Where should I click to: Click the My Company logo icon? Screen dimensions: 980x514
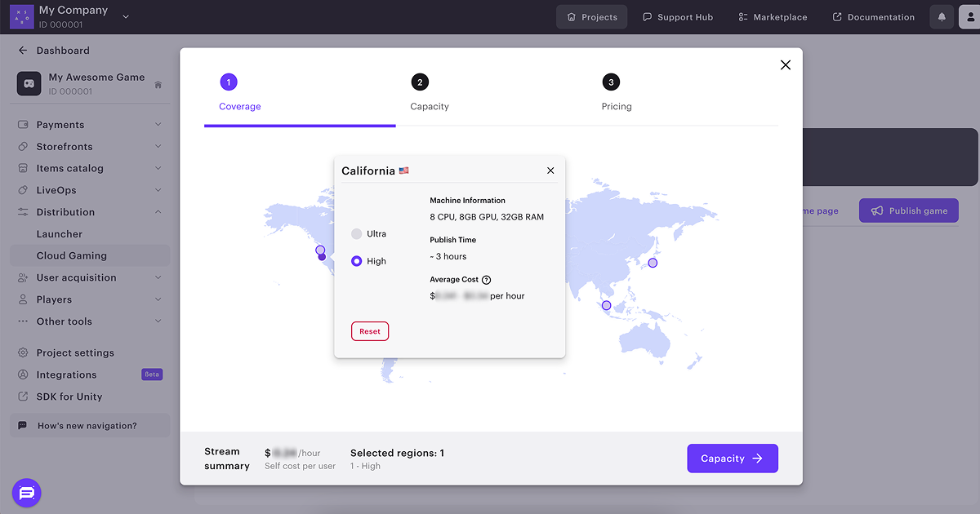[21, 16]
